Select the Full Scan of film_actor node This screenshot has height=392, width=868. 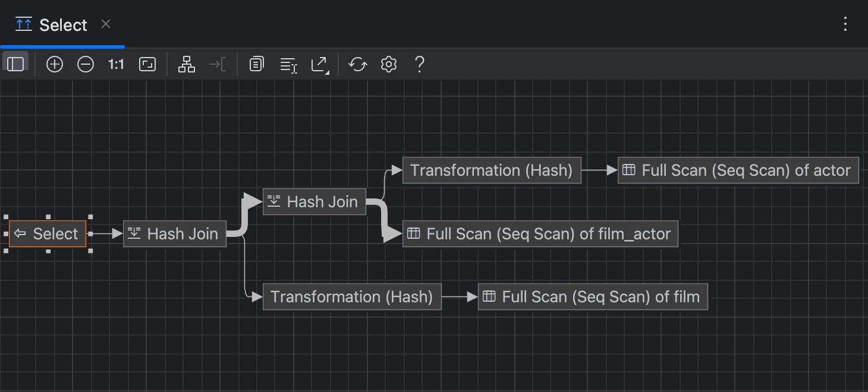540,233
